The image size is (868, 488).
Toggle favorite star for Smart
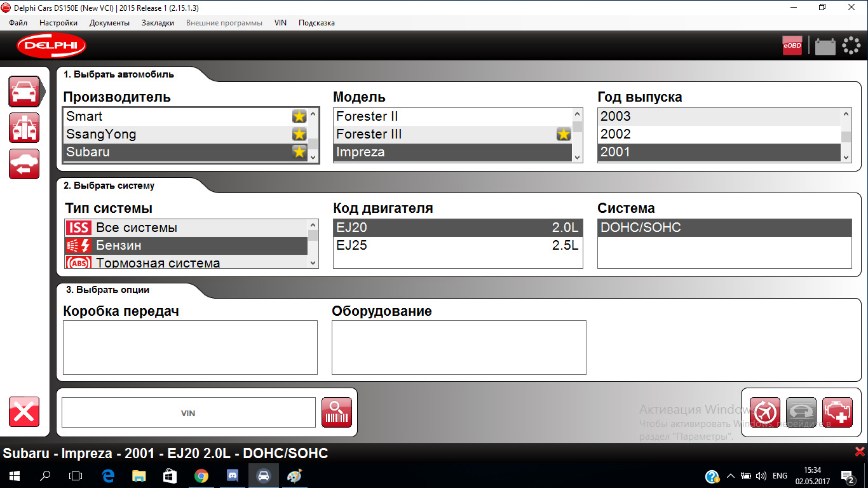[x=299, y=116]
